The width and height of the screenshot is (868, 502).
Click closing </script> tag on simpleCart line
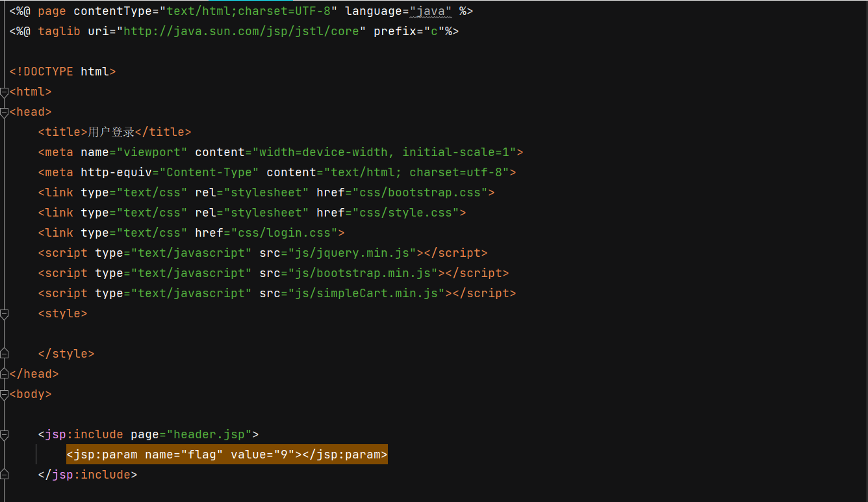click(x=484, y=293)
